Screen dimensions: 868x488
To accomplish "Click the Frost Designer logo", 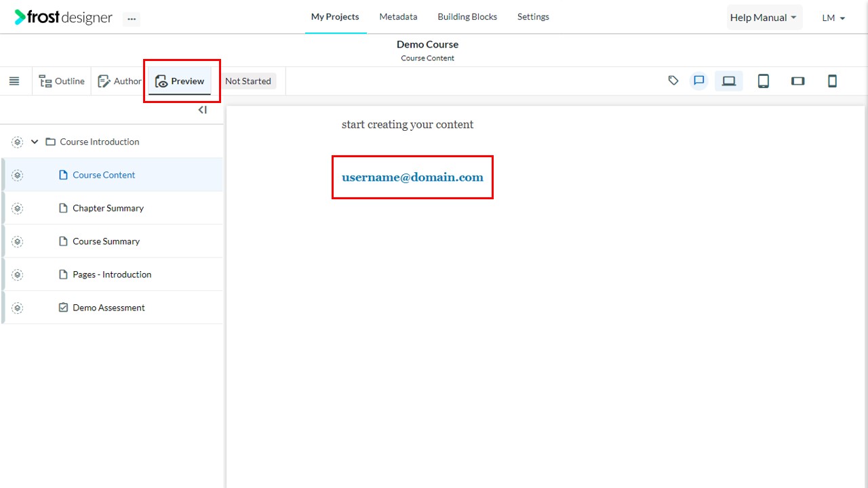I will click(63, 18).
